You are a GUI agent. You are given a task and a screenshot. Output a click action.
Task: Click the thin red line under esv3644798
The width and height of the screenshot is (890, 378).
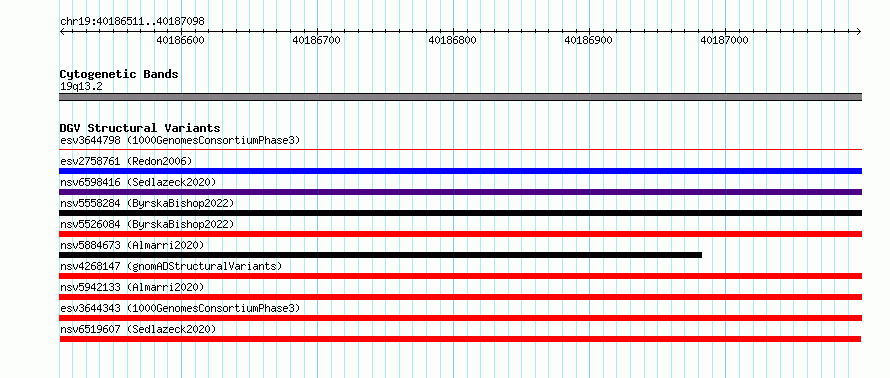(460, 150)
